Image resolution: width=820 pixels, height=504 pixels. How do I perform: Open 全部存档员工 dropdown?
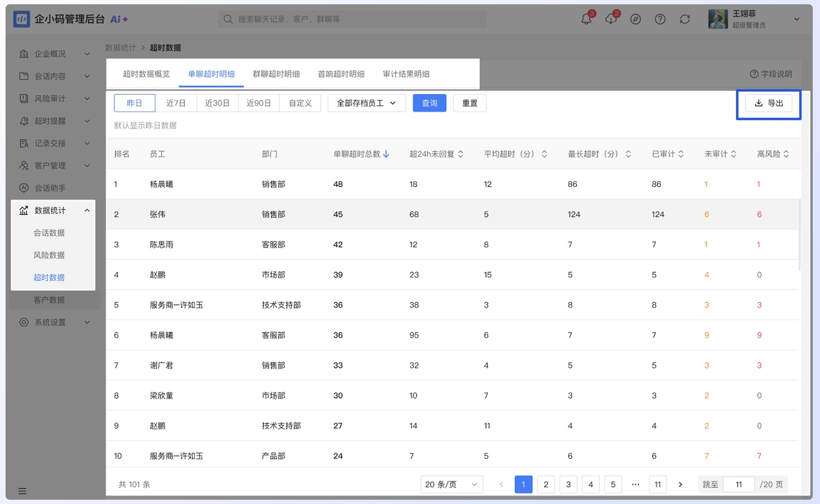click(367, 103)
